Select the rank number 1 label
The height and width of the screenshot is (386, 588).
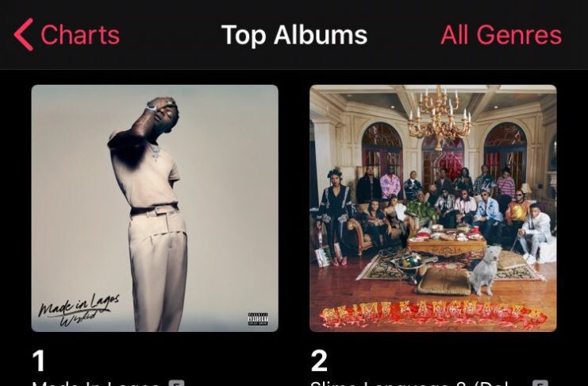click(x=39, y=361)
